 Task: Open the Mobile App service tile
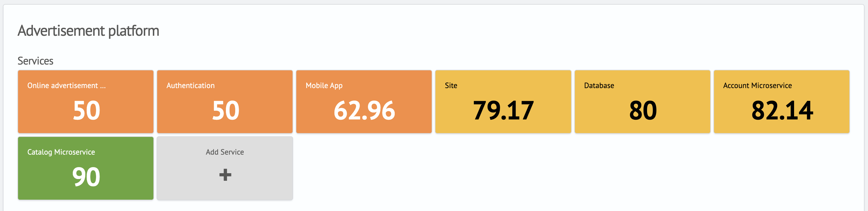pos(364,102)
